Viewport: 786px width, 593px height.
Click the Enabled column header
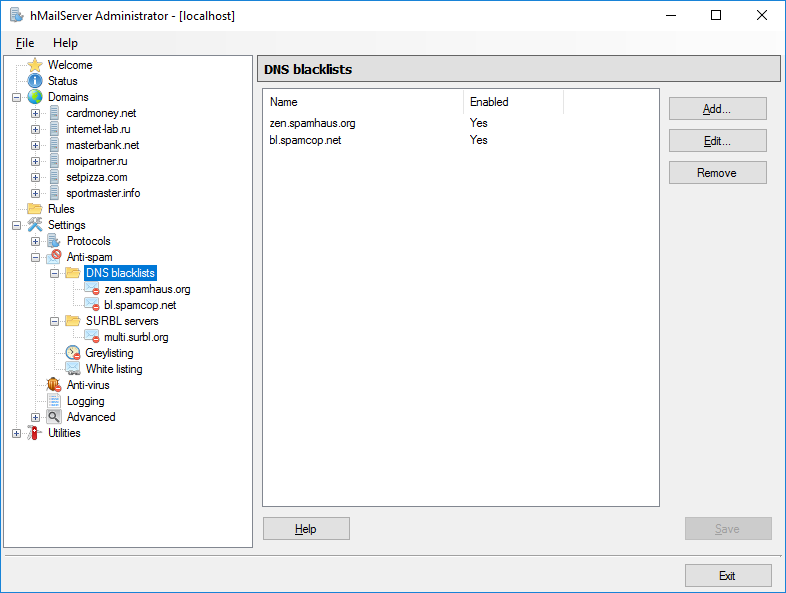[x=514, y=102]
